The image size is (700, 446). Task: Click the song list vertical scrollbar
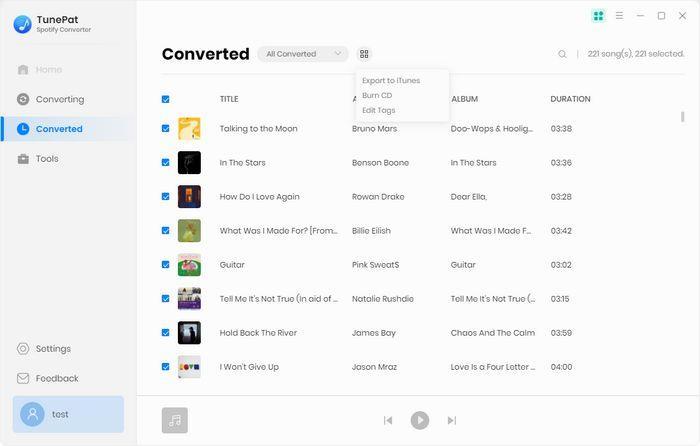(683, 117)
